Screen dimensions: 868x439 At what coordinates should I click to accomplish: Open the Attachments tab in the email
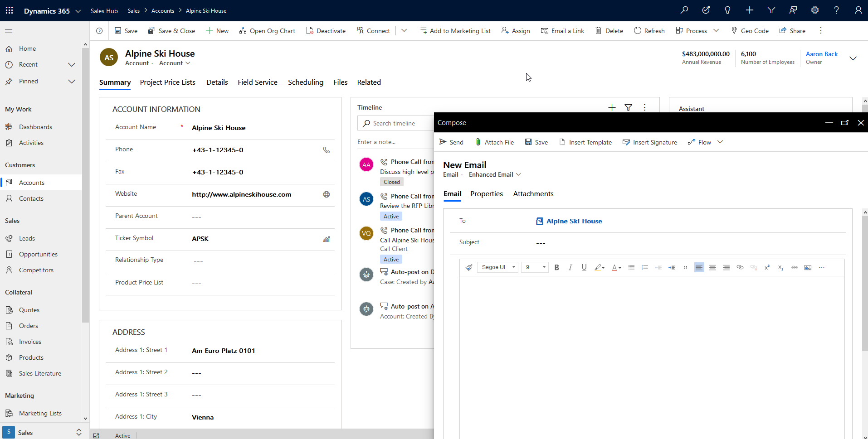click(533, 194)
